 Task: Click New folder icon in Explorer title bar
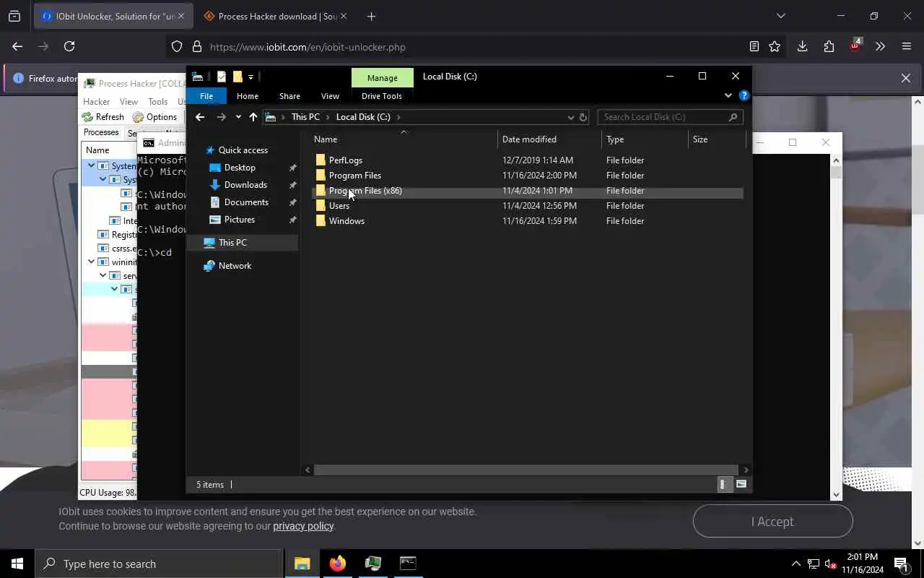coord(237,77)
